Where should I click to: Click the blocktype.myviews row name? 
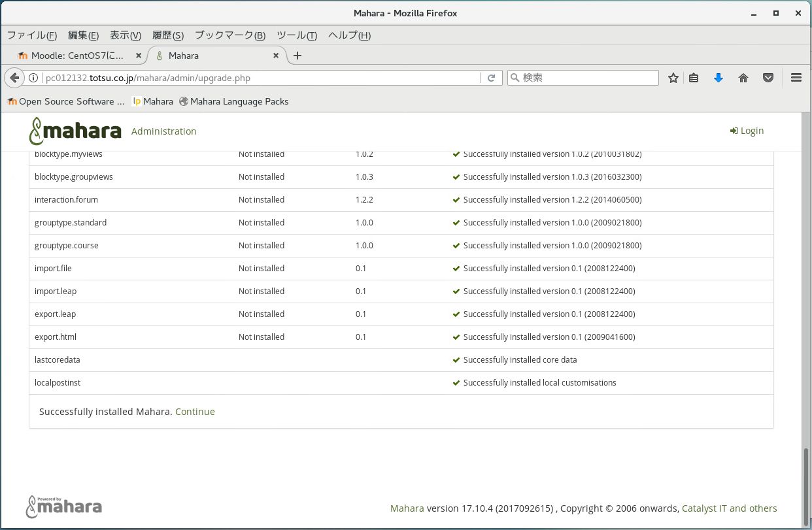pos(69,154)
